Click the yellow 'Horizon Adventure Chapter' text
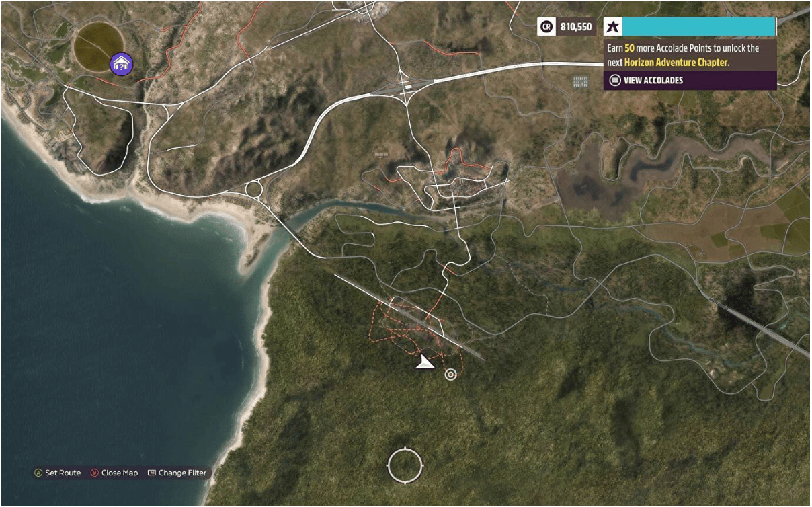 (x=676, y=62)
